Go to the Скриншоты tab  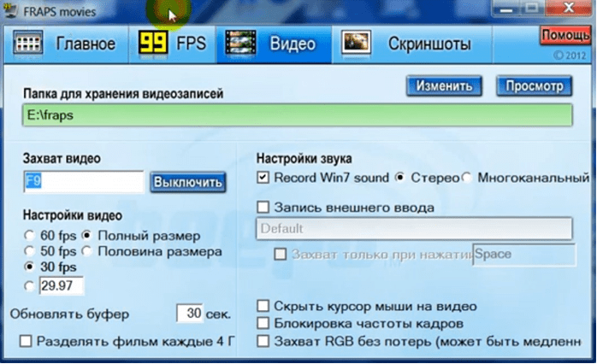412,44
